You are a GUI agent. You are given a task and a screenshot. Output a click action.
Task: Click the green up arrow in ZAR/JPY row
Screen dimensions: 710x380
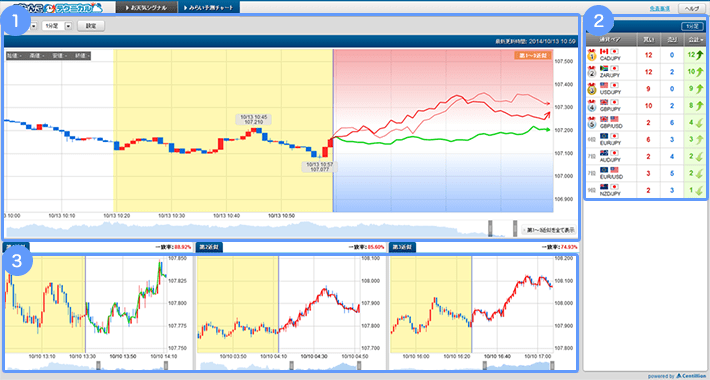click(x=699, y=72)
